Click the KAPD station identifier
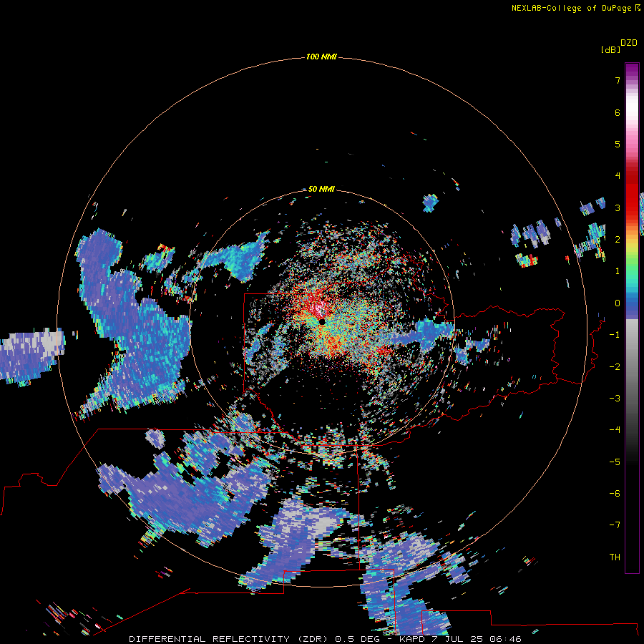This screenshot has height=644, width=644. (412, 639)
